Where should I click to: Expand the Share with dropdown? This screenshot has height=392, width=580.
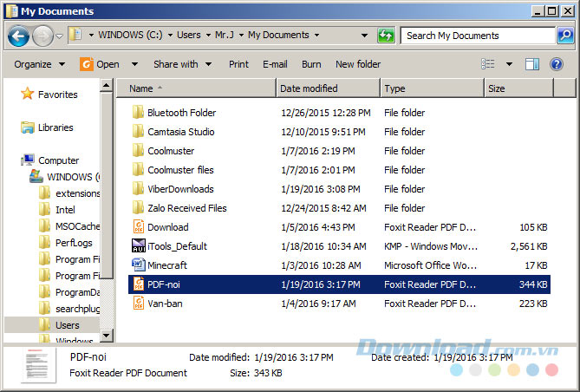point(181,64)
